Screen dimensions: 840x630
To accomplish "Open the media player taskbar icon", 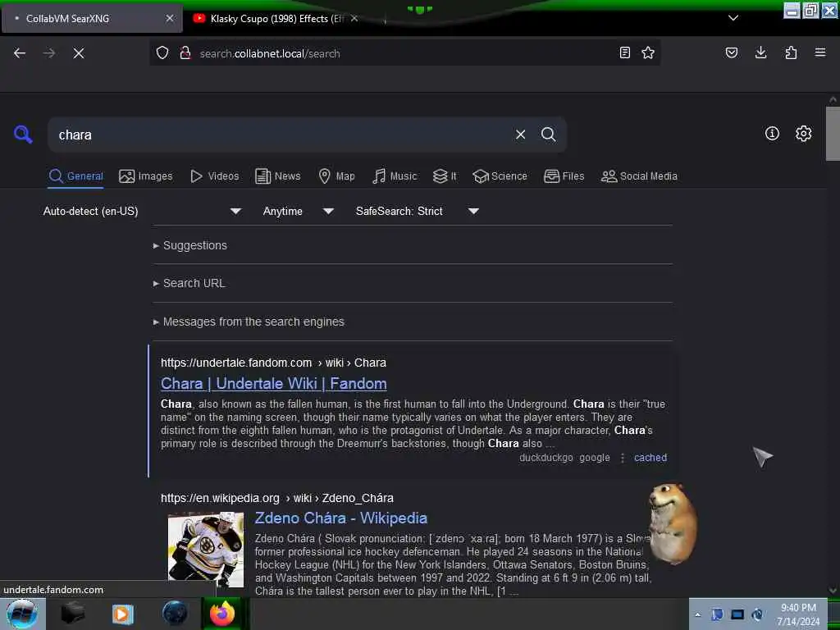I will pyautogui.click(x=122, y=614).
